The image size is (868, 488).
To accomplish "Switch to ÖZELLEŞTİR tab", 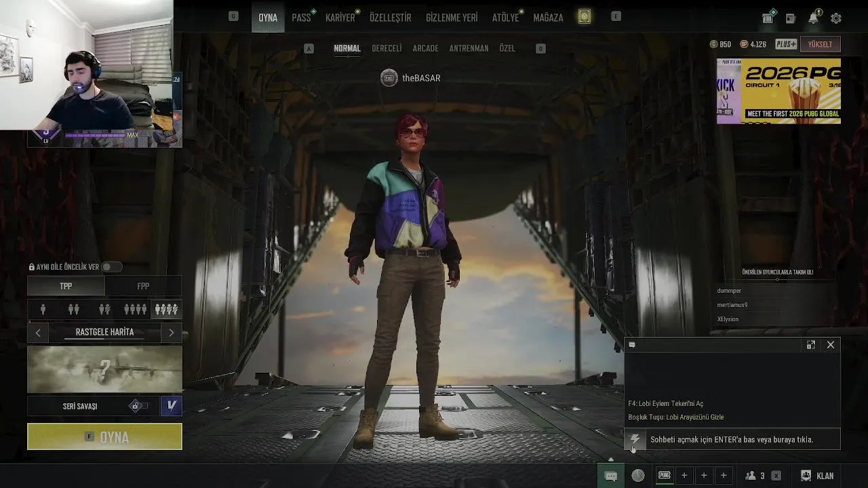I will [390, 18].
